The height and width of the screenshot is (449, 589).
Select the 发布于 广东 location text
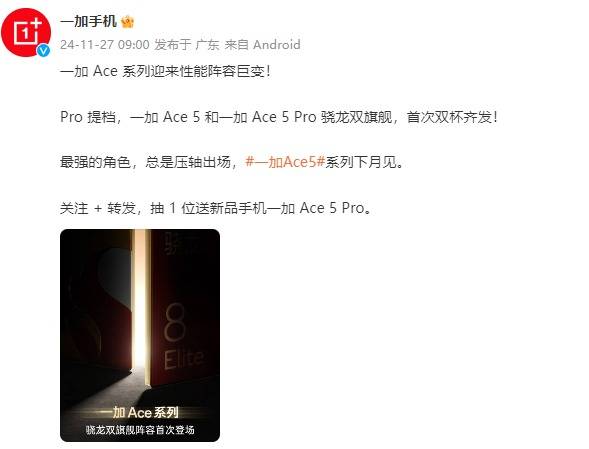coord(187,45)
